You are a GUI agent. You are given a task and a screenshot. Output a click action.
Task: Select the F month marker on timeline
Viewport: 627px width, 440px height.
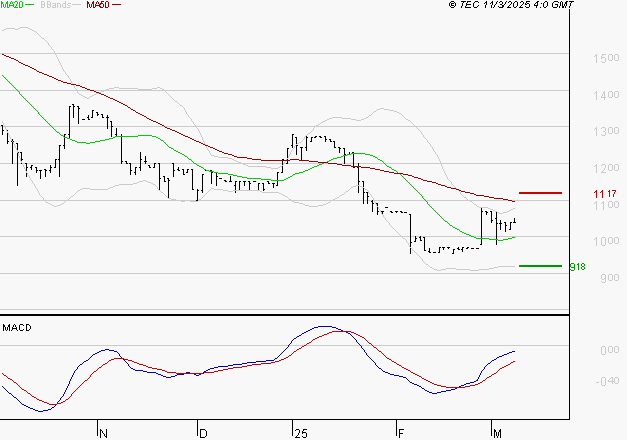[400, 432]
